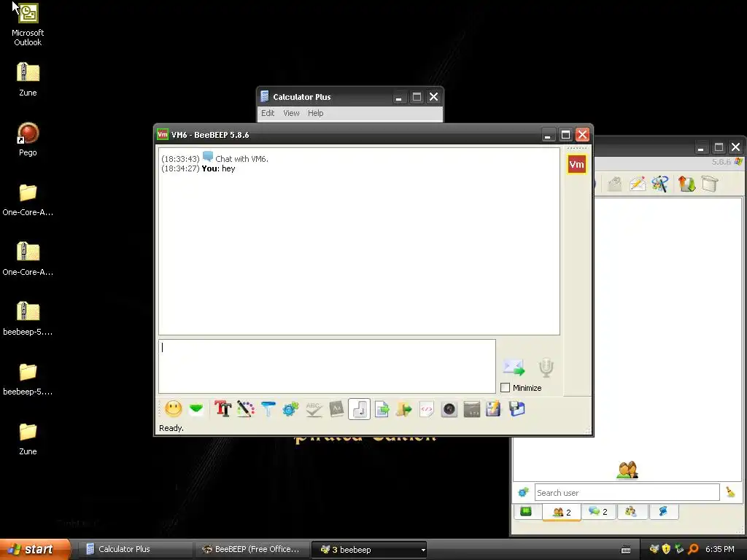Click the orange magnifier tray icon

(693, 549)
